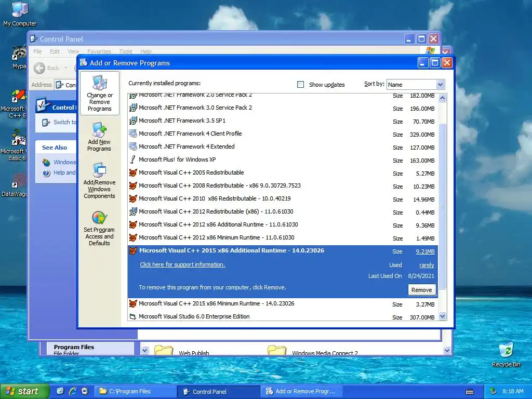
Task: Click Visual Studio 6.0 Enterprise Edition icon
Action: pyautogui.click(x=133, y=316)
